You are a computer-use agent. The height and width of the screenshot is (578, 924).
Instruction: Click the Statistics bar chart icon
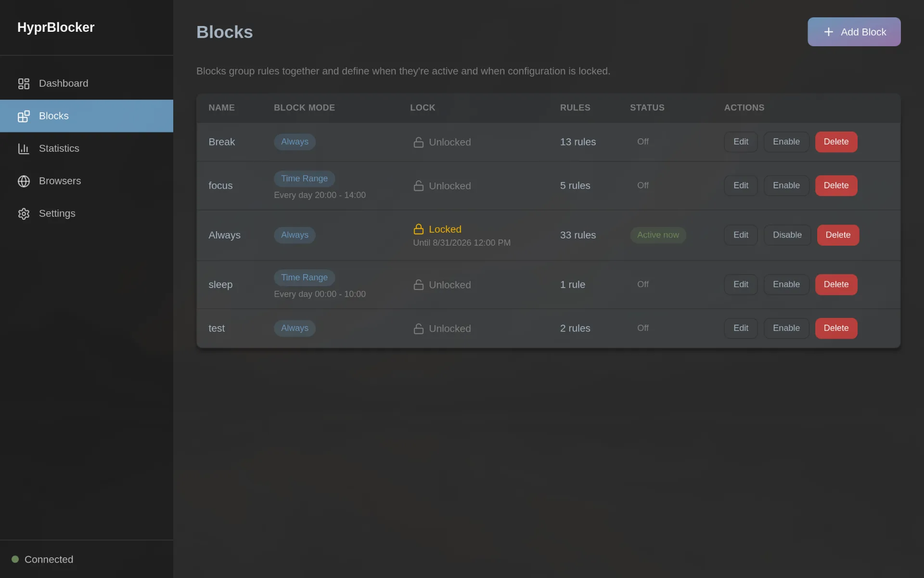[x=24, y=149]
